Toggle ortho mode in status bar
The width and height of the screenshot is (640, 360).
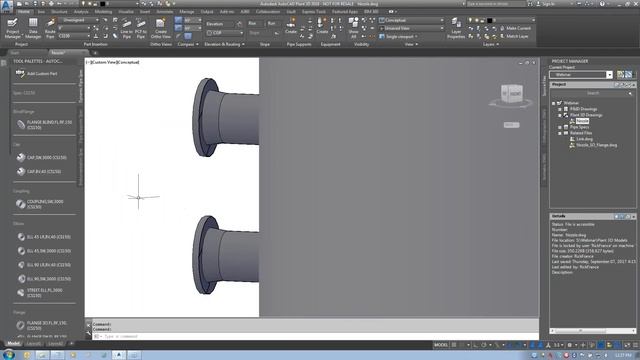coord(476,345)
